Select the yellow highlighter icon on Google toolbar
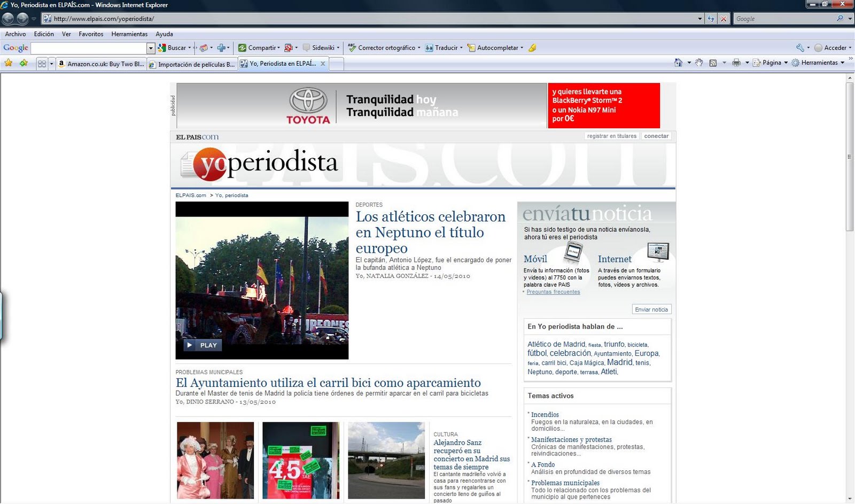The image size is (855, 504). pos(532,48)
